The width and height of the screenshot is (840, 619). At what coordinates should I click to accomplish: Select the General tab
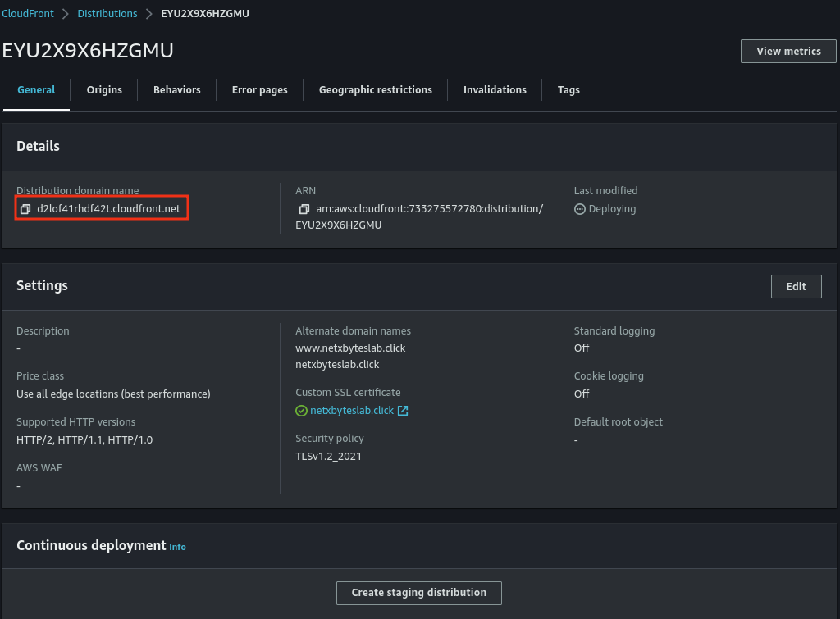coord(36,90)
